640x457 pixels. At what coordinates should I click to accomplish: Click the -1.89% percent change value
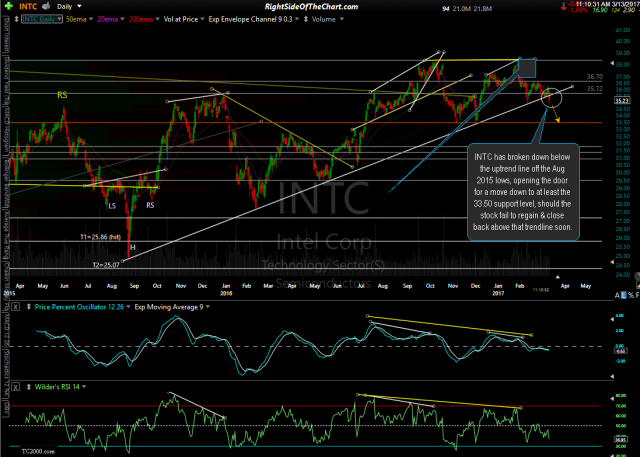pos(580,10)
